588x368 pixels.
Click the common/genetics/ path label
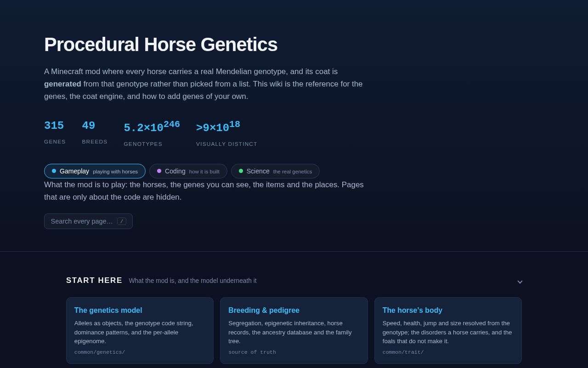pos(100,352)
